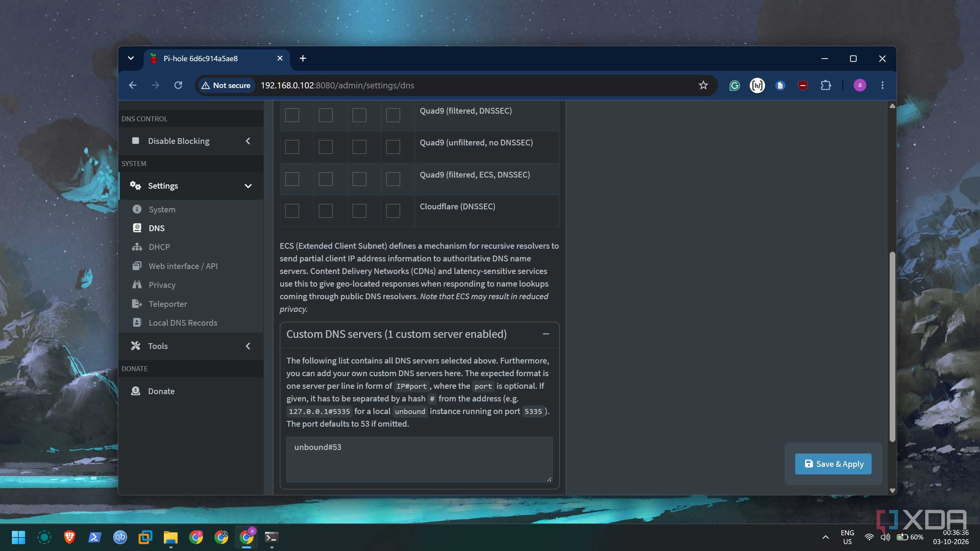Open the hypothes.is extension icon

point(757,85)
